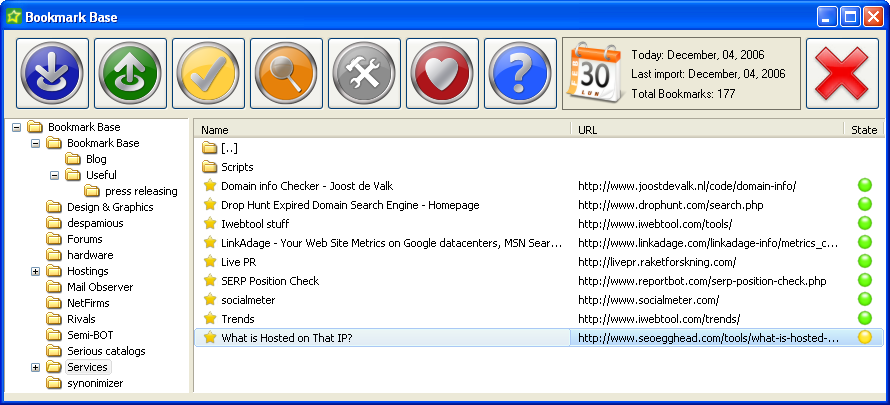This screenshot has height=405, width=890.
Task: Collapse the root Bookmark Base tree node
Action: point(16,127)
